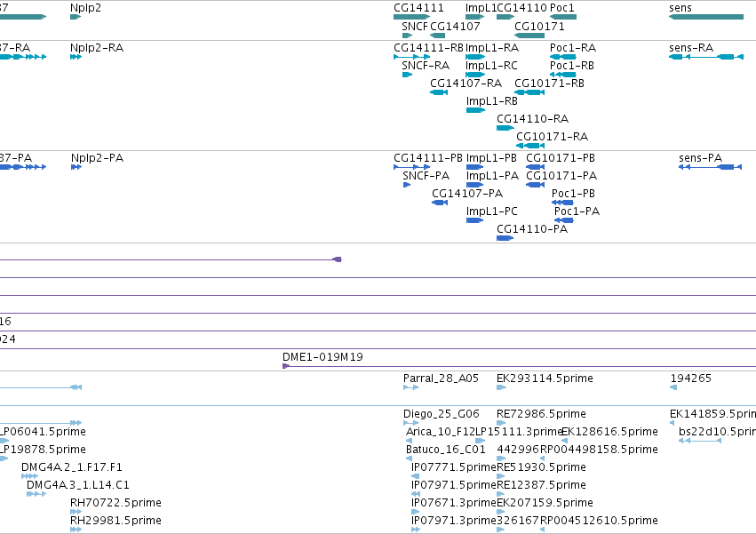This screenshot has height=534, width=756.
Task: Click the Nplp2 gene label
Action: click(85, 8)
